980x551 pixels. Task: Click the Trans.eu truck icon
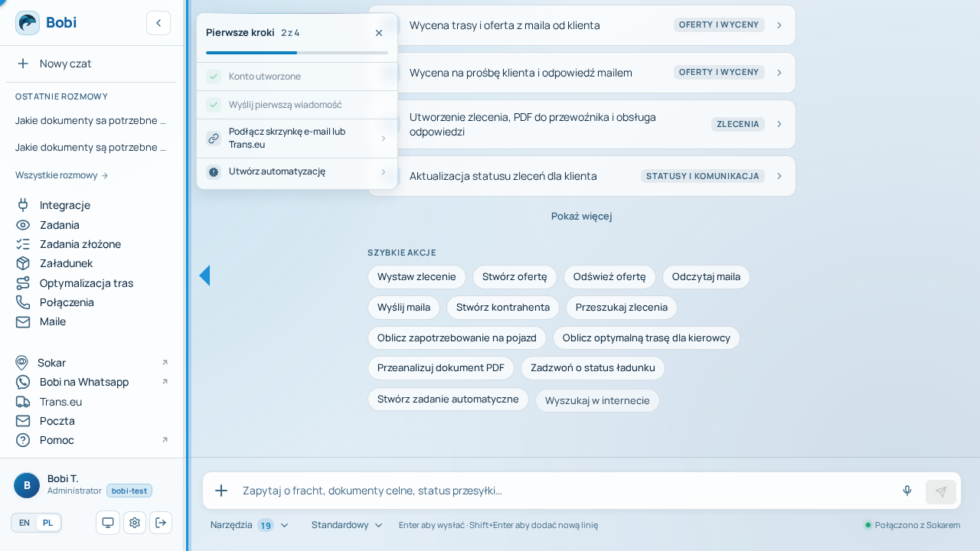[x=23, y=402]
